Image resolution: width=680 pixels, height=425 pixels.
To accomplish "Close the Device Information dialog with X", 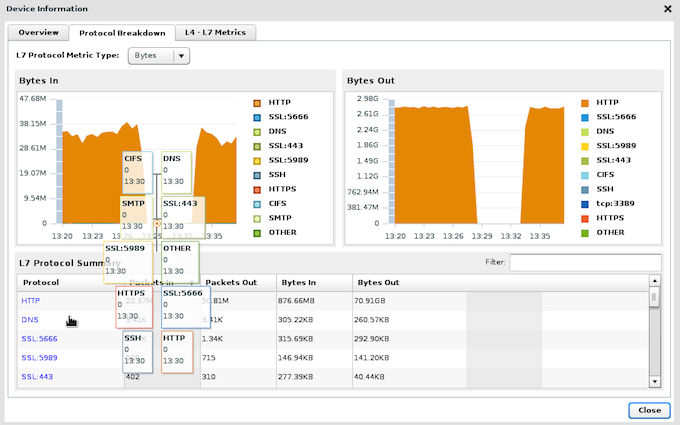I will pyautogui.click(x=667, y=9).
